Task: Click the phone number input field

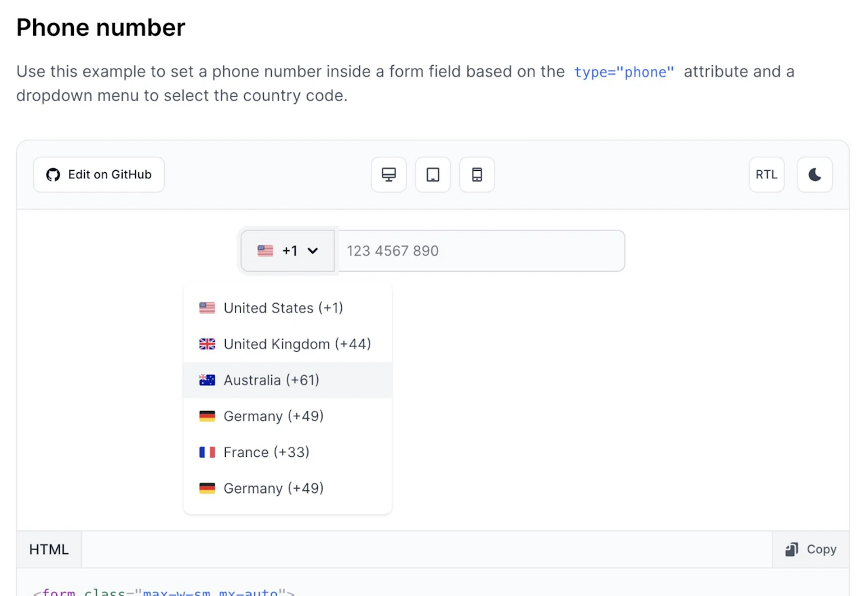Action: (x=480, y=250)
